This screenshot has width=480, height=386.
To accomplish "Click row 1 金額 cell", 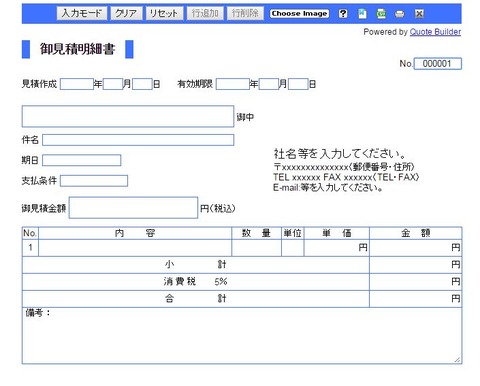I will click(416, 248).
